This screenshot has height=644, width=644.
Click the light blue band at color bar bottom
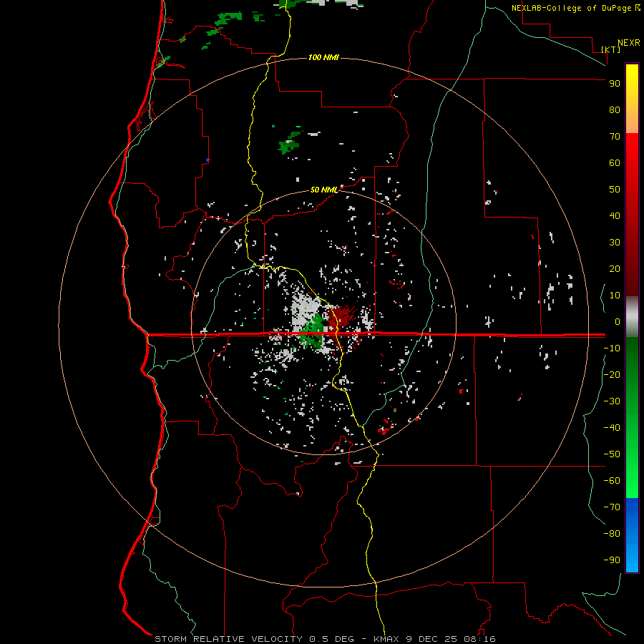click(632, 559)
